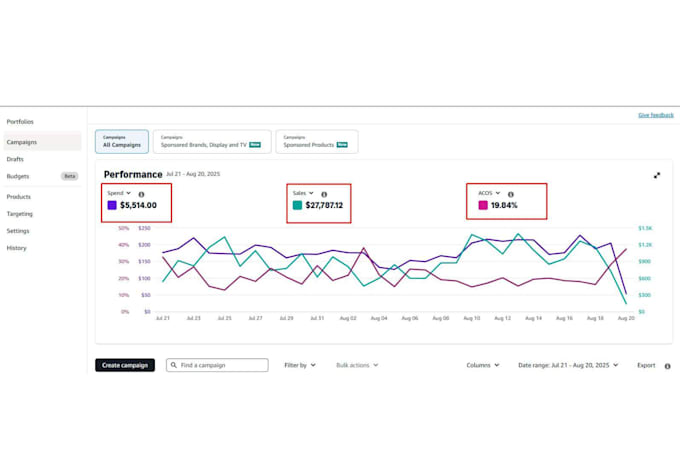Image resolution: width=680 pixels, height=459 pixels.
Task: Click the Give feedback link
Action: coord(656,115)
